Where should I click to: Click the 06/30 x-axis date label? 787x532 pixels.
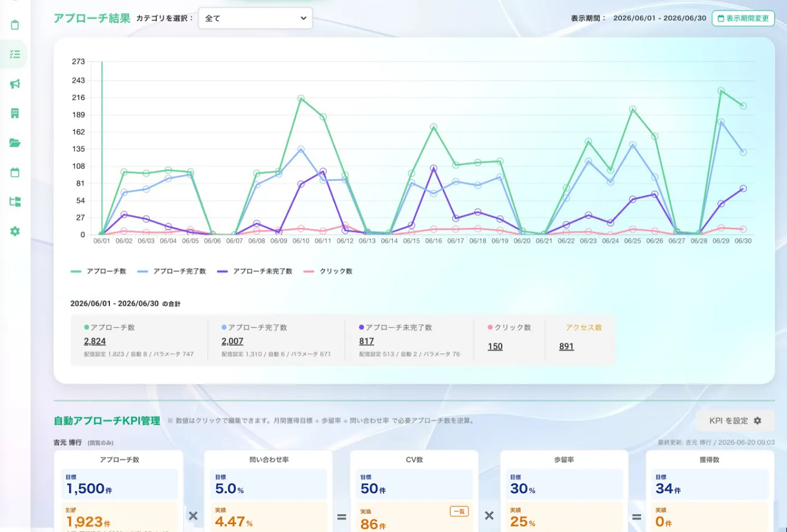coord(743,241)
